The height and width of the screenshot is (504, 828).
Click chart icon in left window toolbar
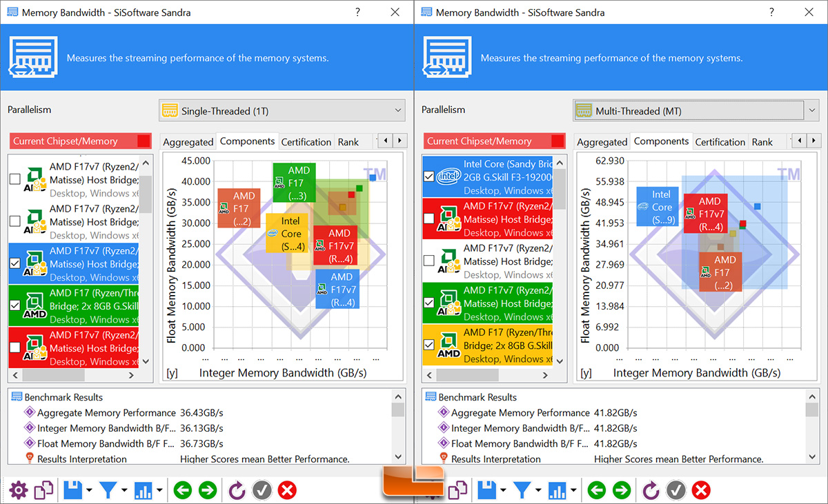coord(144,490)
